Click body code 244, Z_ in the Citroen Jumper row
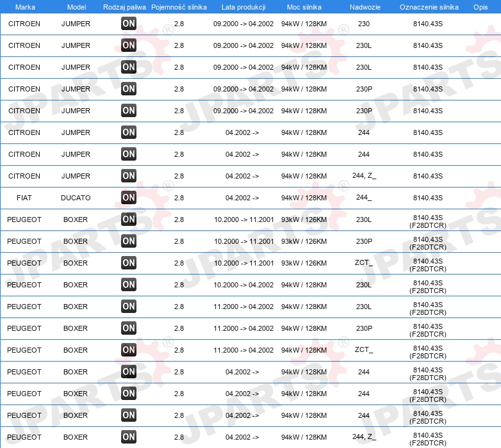The width and height of the screenshot is (501, 448). click(x=365, y=175)
